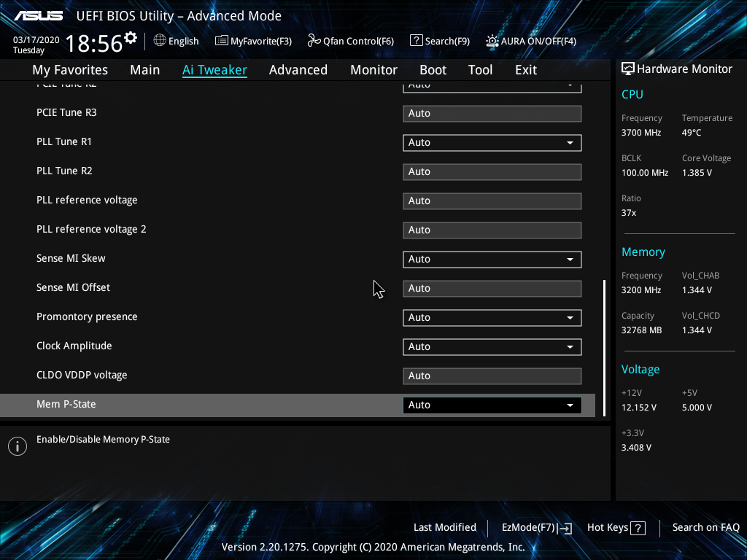Expand PLL Tune R1 dropdown

[x=492, y=143]
